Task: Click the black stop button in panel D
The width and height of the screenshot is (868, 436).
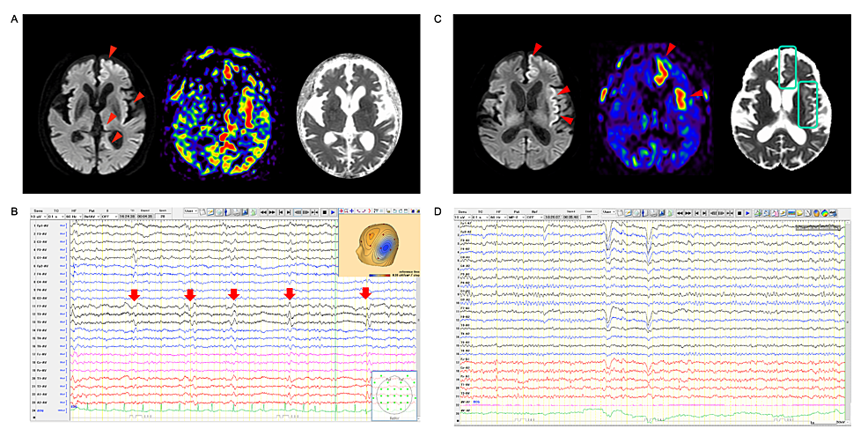Action: click(x=739, y=212)
